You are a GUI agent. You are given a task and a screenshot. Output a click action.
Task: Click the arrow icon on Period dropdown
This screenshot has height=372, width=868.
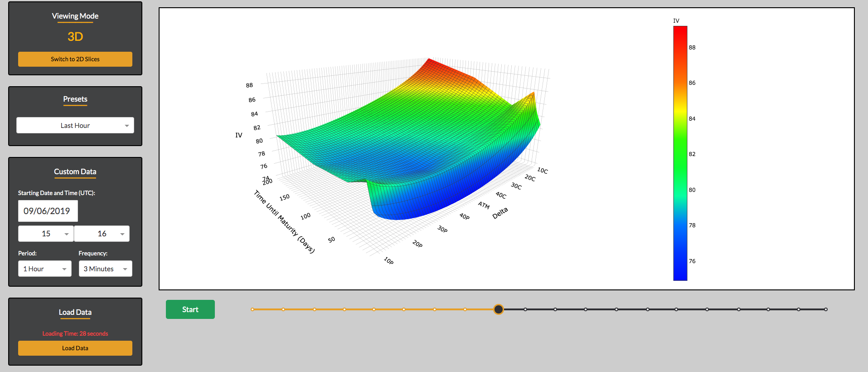pos(64,269)
